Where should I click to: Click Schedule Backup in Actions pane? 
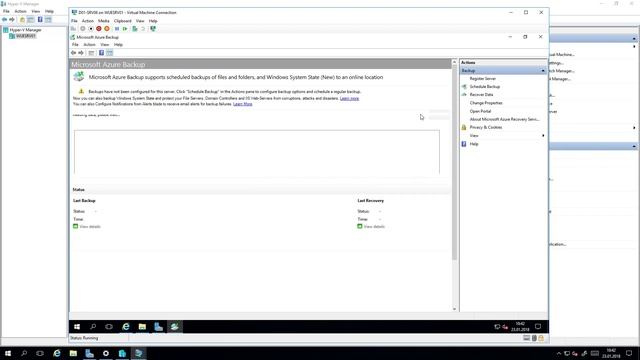[484, 87]
